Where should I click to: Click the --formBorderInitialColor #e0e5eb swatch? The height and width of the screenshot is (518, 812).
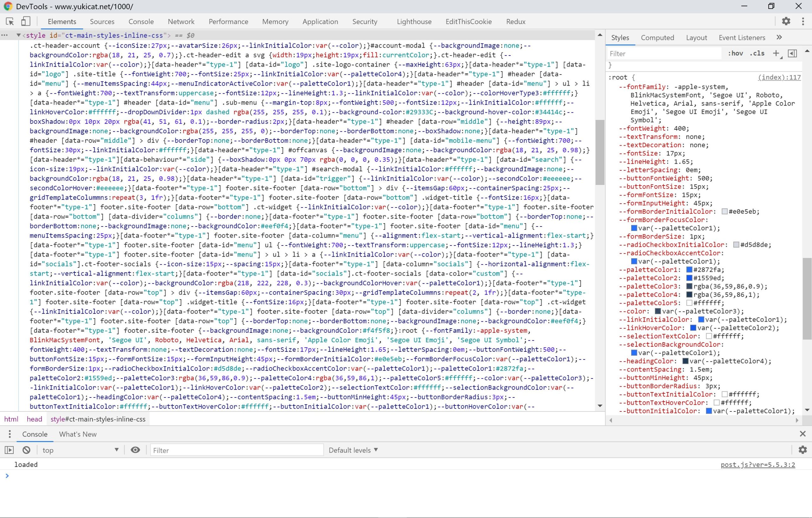[724, 212]
